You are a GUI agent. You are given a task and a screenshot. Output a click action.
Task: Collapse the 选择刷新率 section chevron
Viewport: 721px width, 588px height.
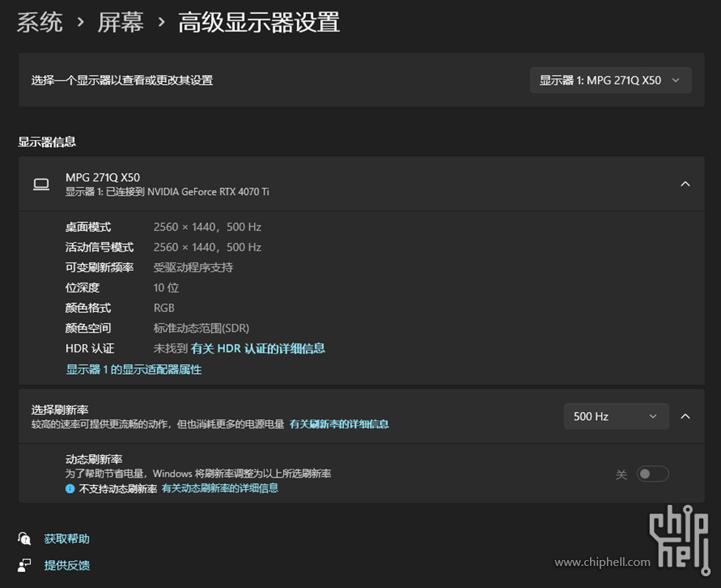[685, 417]
